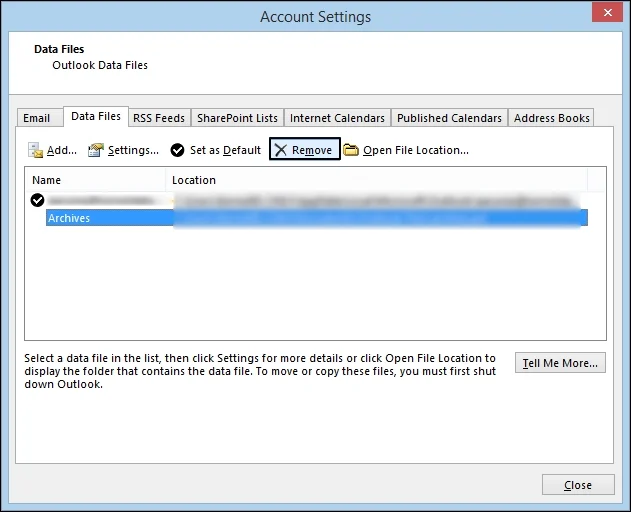Screen dimensions: 631x512
Task: Click the Close button at bottom
Action: coord(578,485)
